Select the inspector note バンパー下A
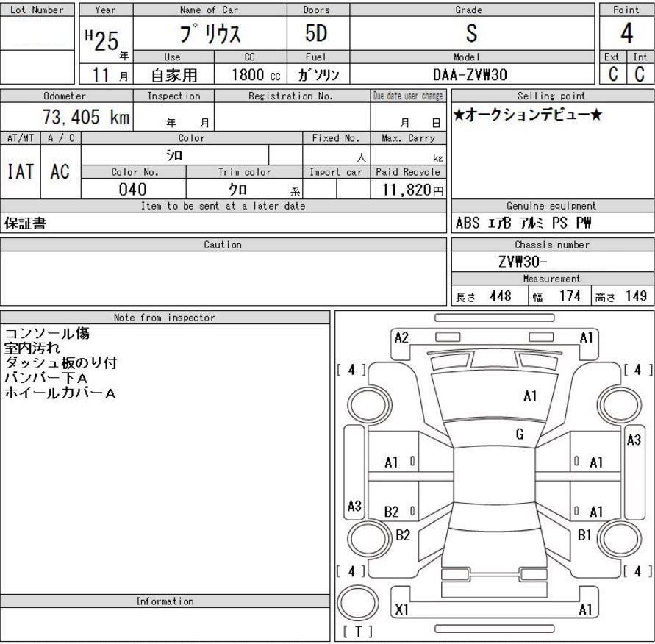655x644 pixels. point(46,378)
